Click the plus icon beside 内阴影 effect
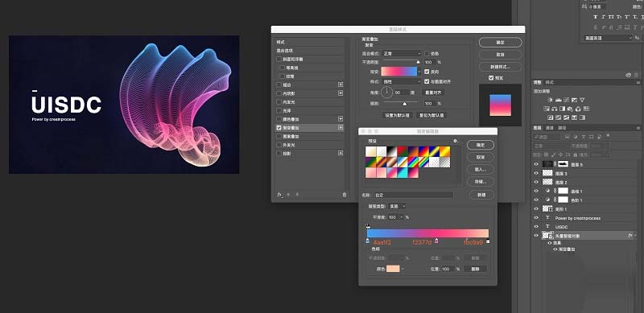This screenshot has width=644, height=313. coord(341,93)
